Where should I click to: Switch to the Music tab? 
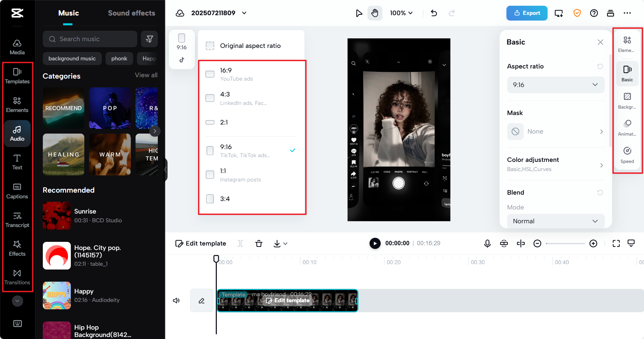[68, 13]
